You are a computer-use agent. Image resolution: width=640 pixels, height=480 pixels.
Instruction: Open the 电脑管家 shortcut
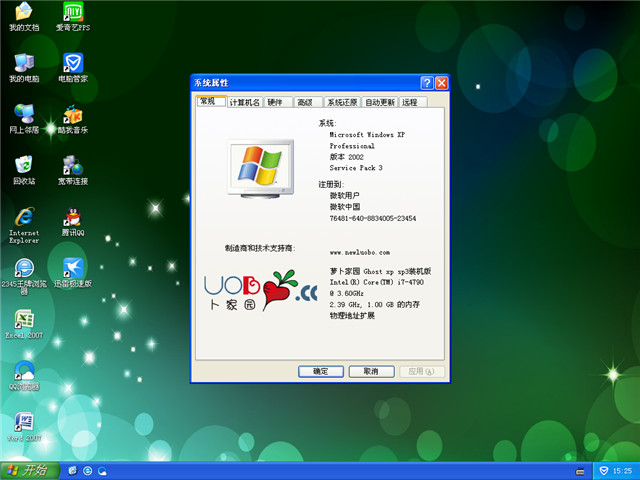[73, 68]
